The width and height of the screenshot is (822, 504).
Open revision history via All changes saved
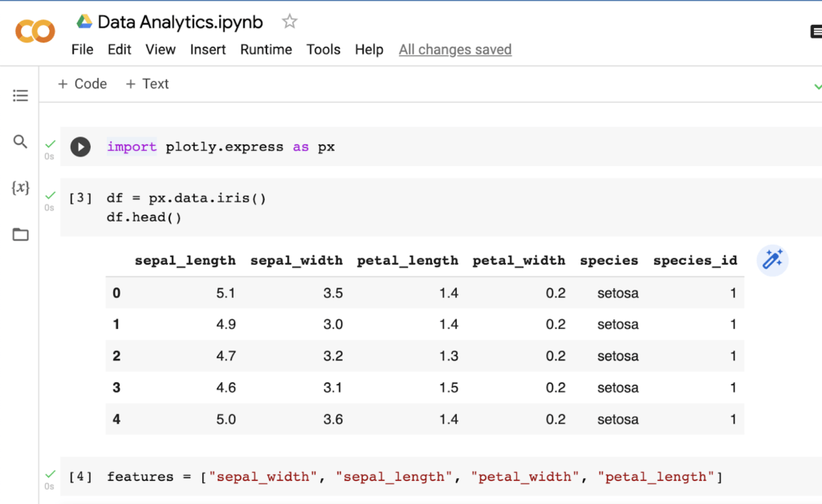454,49
